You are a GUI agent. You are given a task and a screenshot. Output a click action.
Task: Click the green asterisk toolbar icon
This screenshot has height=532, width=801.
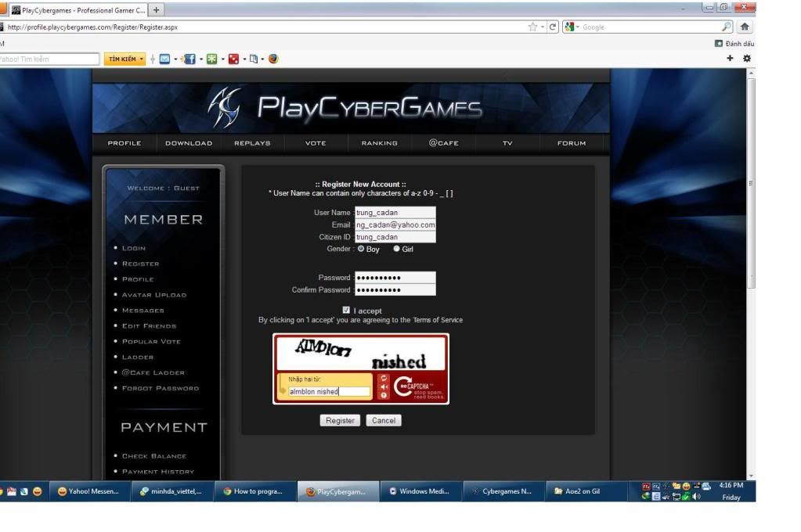pos(211,59)
